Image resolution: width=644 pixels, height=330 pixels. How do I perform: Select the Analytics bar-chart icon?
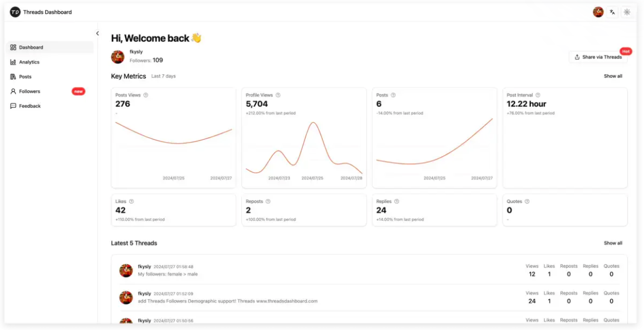(x=13, y=62)
